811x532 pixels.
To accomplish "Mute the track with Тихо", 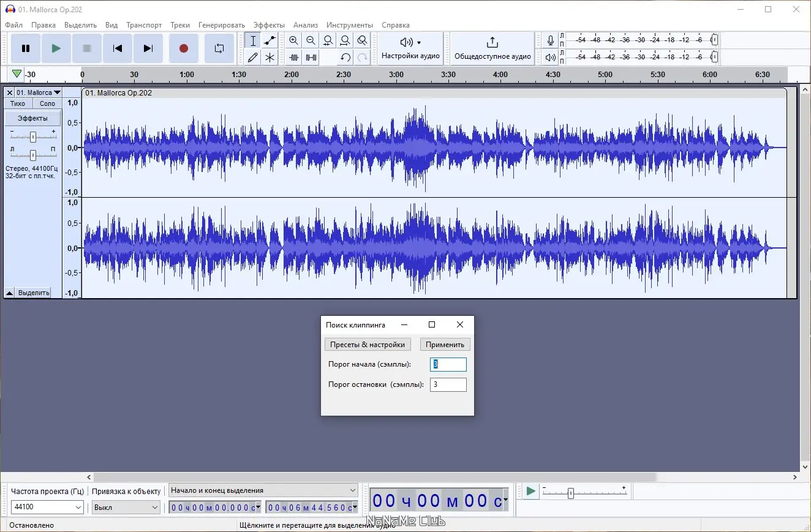I will click(x=18, y=103).
